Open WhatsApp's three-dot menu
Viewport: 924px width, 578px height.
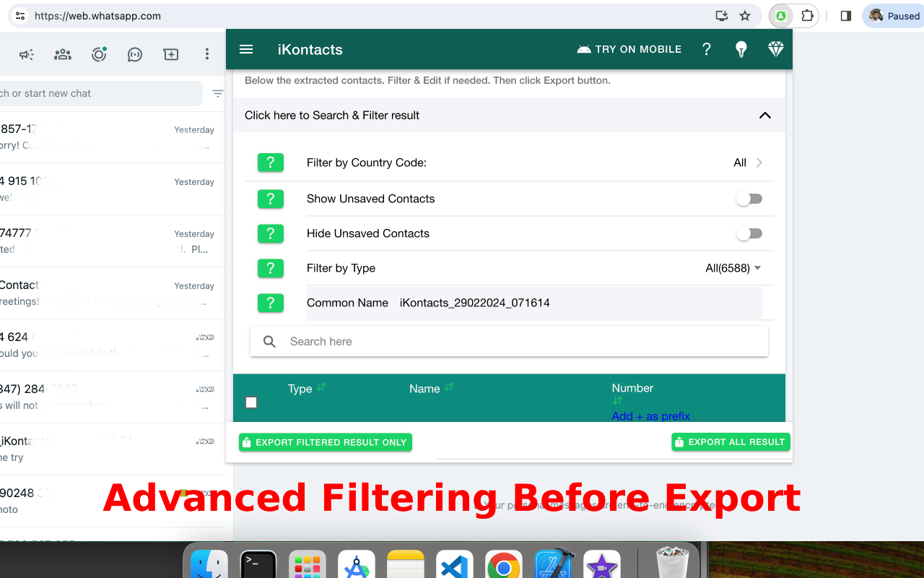click(x=206, y=53)
